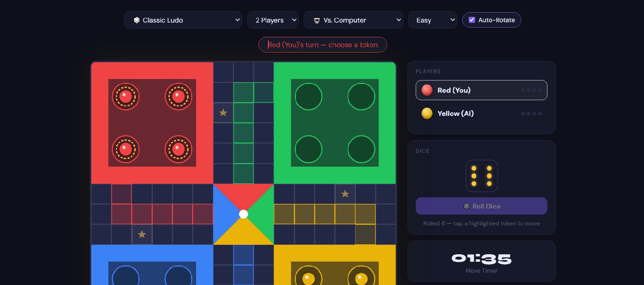Click the 01:35 move timer display
The height and width of the screenshot is (285, 644).
tap(482, 259)
